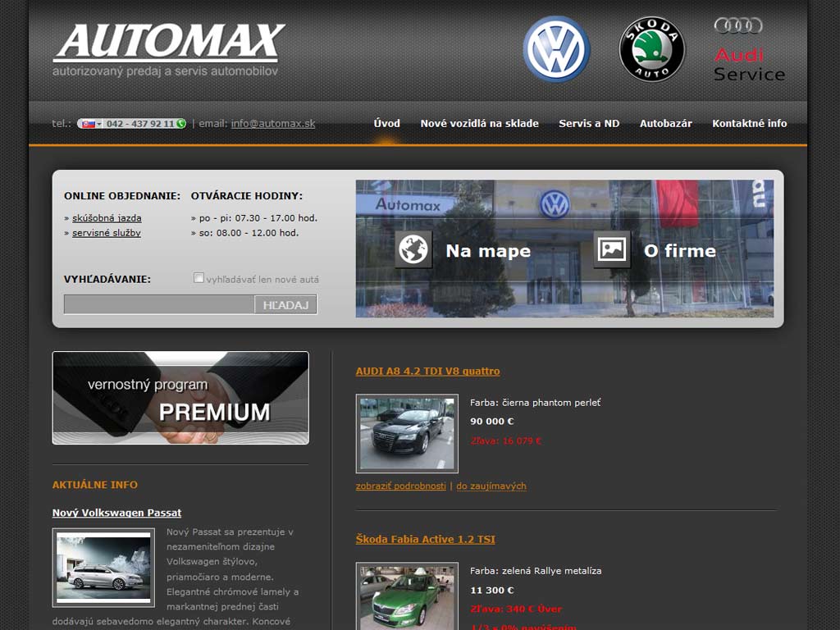Click the globe icon for Na mape

413,249
